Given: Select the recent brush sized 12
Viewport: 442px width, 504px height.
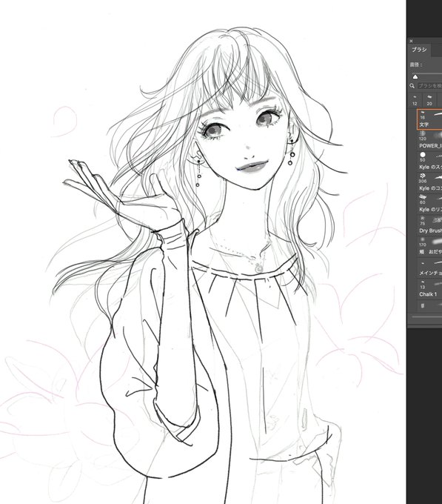Looking at the screenshot, I should click(415, 100).
